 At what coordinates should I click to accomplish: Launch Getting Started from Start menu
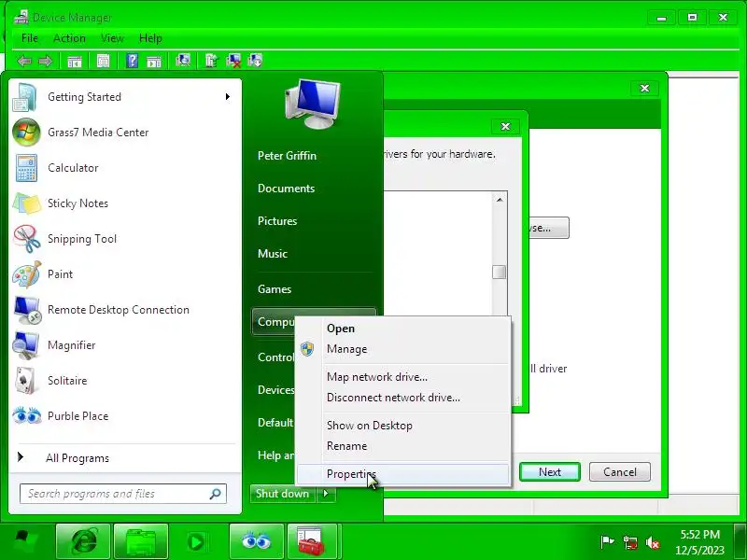pos(125,97)
